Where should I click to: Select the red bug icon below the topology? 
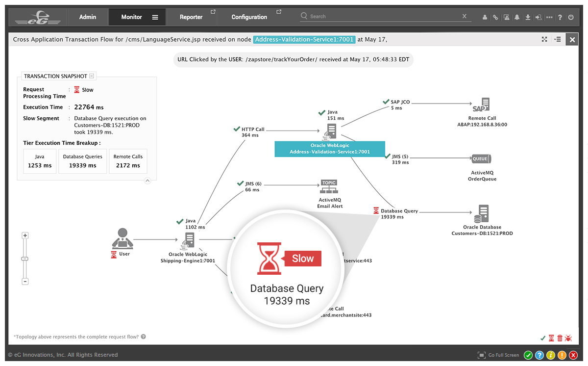point(568,338)
